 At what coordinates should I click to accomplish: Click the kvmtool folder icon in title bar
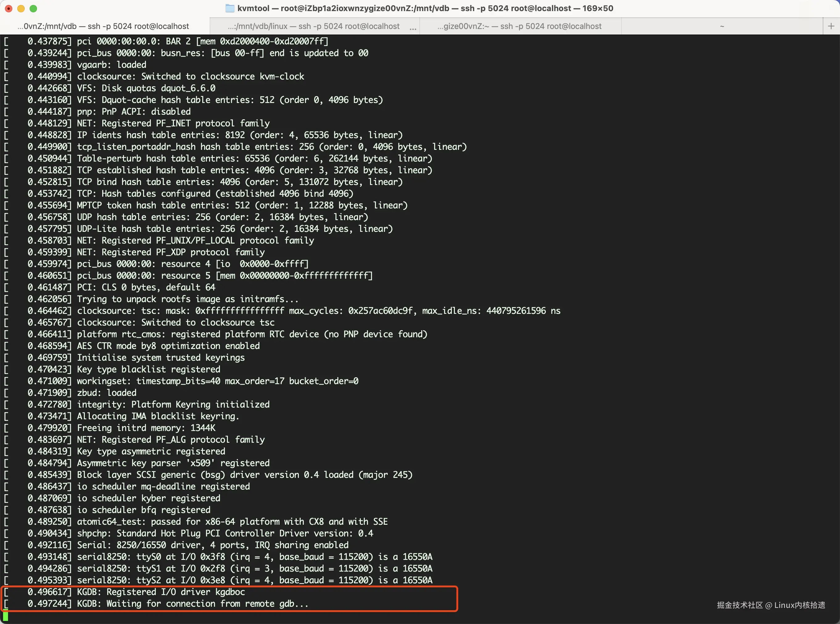230,8
